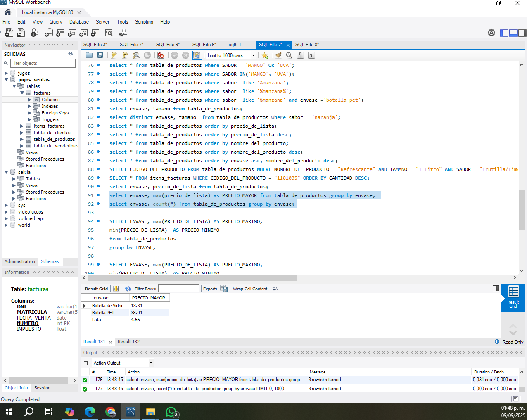
Task: Toggle the result side panel view
Action: coord(496,288)
